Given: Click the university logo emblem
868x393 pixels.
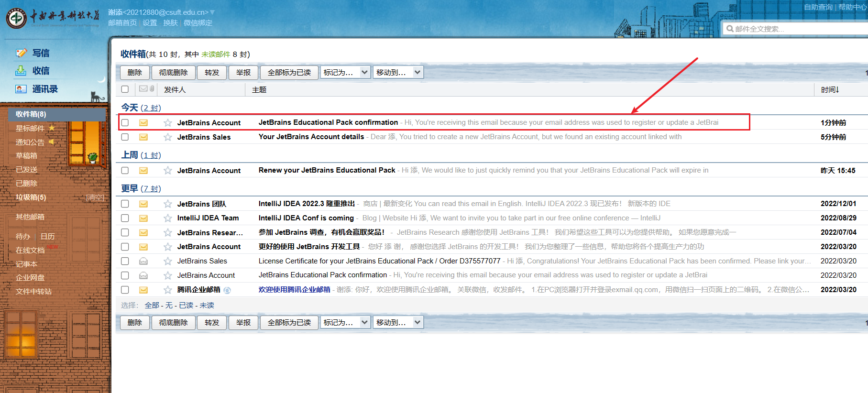Looking at the screenshot, I should [x=16, y=18].
